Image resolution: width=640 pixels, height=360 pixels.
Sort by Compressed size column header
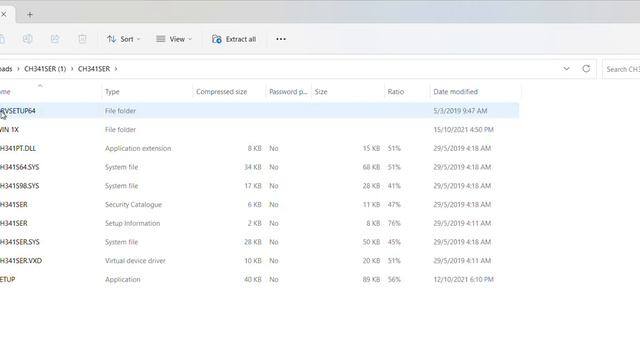tap(222, 91)
